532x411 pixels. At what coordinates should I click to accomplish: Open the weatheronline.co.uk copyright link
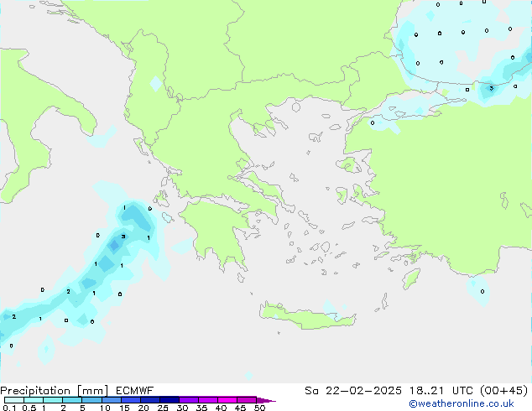coord(462,403)
